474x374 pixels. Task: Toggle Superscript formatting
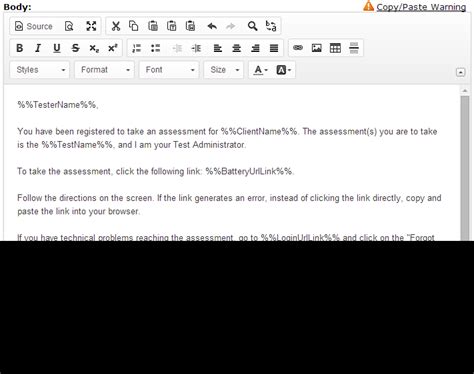tap(113, 48)
